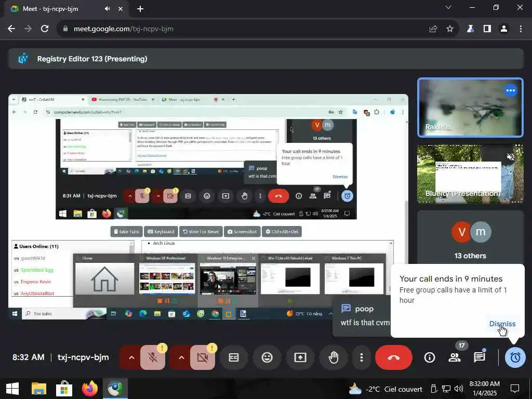This screenshot has width=532, height=399.
Task: Open Firefox from taskbar
Action: (90, 389)
